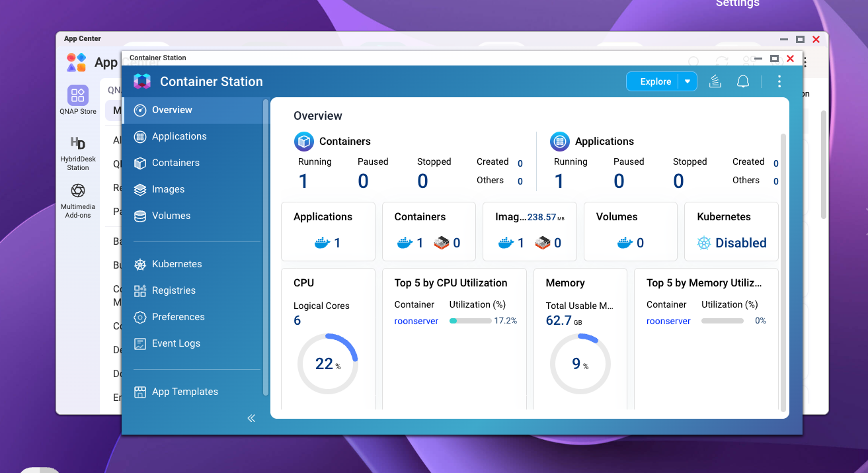Open QNAP Store in App Center sidebar

[78, 100]
